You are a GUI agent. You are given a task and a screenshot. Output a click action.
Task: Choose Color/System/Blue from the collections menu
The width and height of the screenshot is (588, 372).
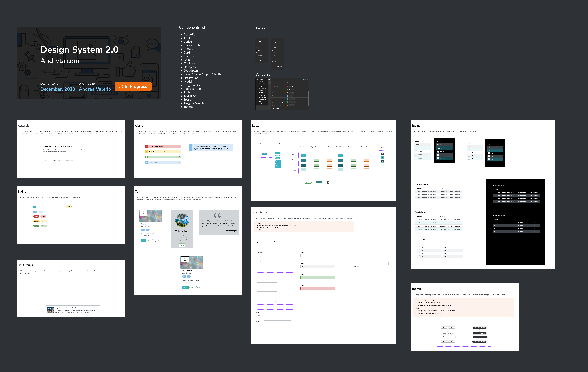[262, 92]
